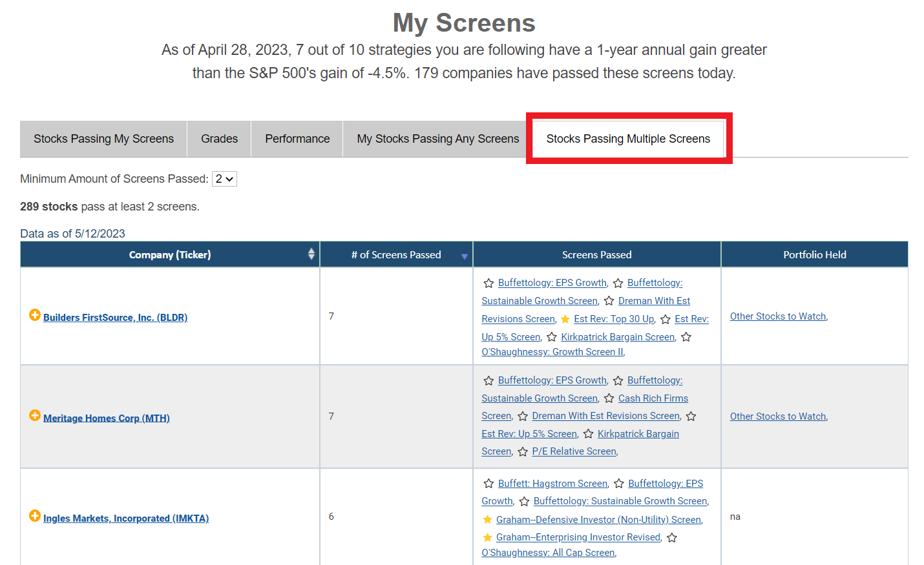Star the Buffett: Hagstrom Screen
Viewport: 924px width, 565px height.
pyautogui.click(x=488, y=484)
